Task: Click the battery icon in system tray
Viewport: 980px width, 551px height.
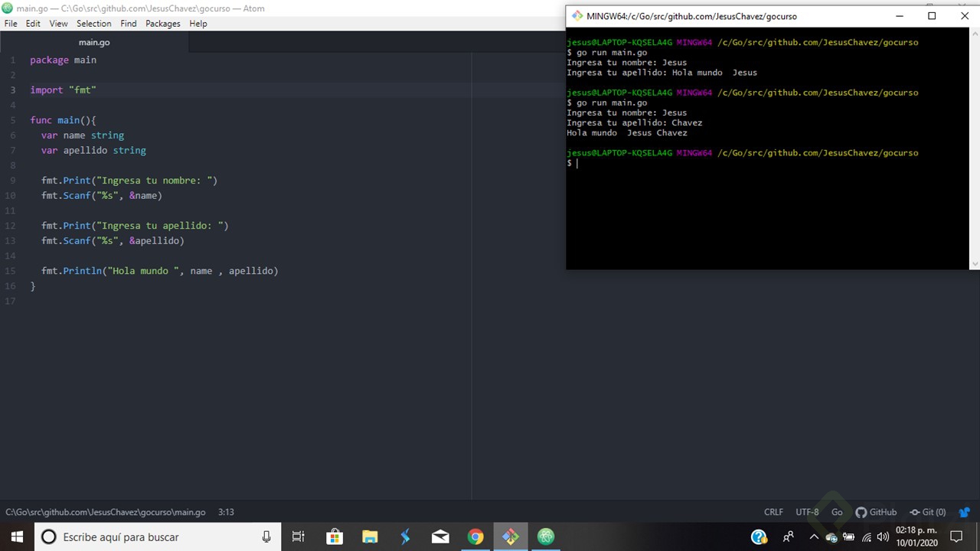Action: click(x=848, y=536)
